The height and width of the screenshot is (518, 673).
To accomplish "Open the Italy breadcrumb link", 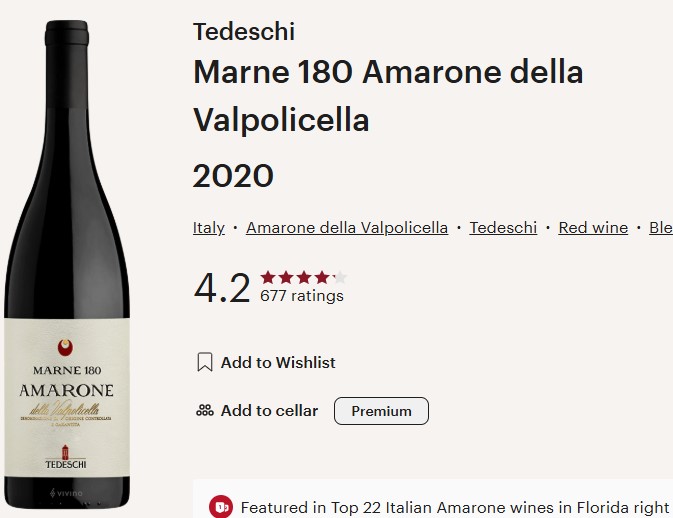I will coord(209,228).
